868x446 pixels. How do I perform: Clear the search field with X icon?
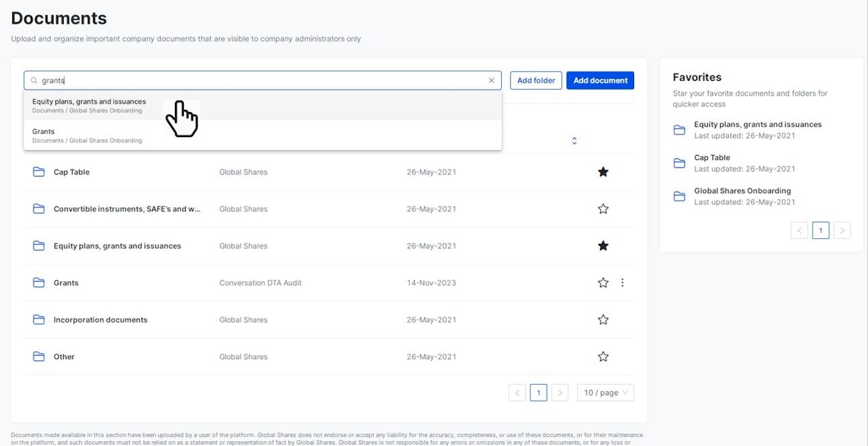pyautogui.click(x=492, y=80)
